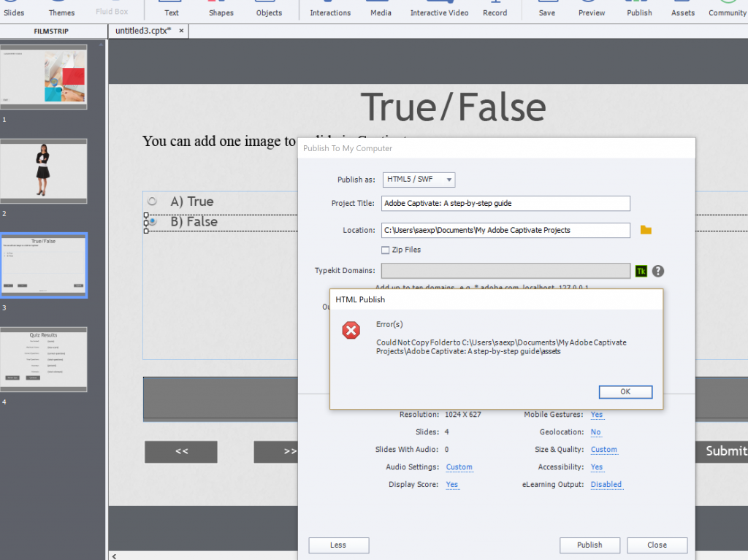Open the Interactions toolbar tool

click(x=330, y=9)
